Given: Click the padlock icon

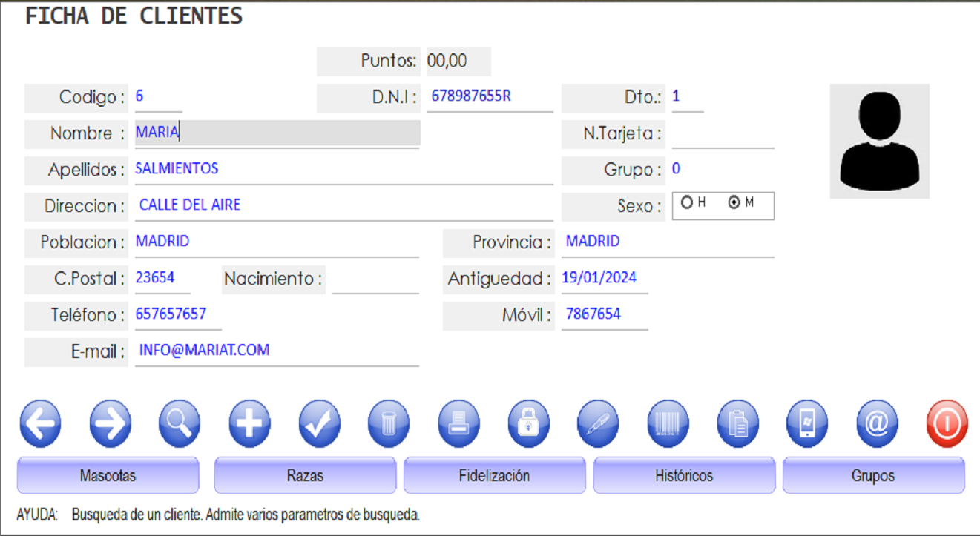Looking at the screenshot, I should [528, 424].
